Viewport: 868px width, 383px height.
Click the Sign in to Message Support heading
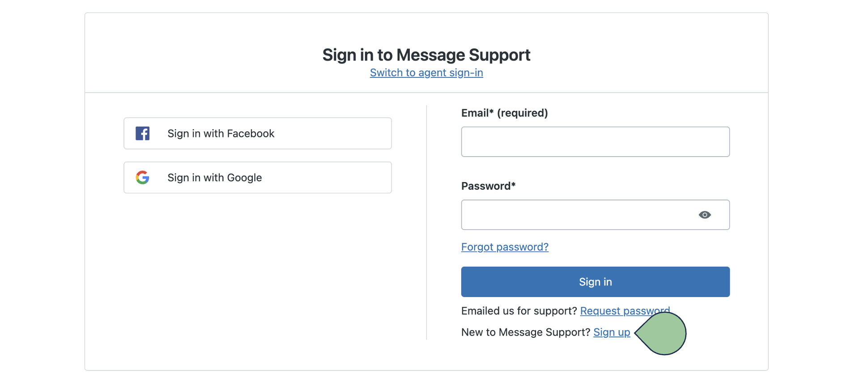pyautogui.click(x=426, y=55)
